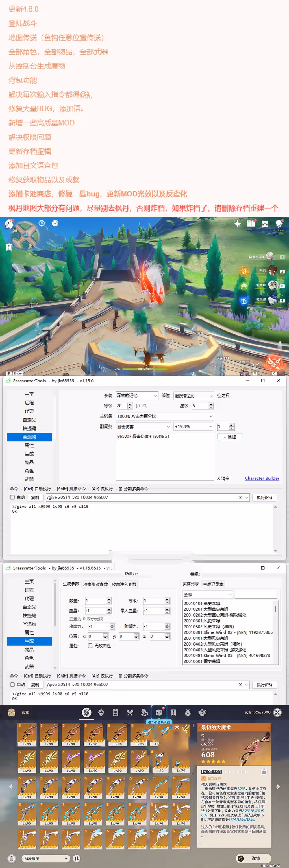Open the 品质顺序 sort dropdown
Viewport: 289px width, 868px height.
(x=45, y=858)
